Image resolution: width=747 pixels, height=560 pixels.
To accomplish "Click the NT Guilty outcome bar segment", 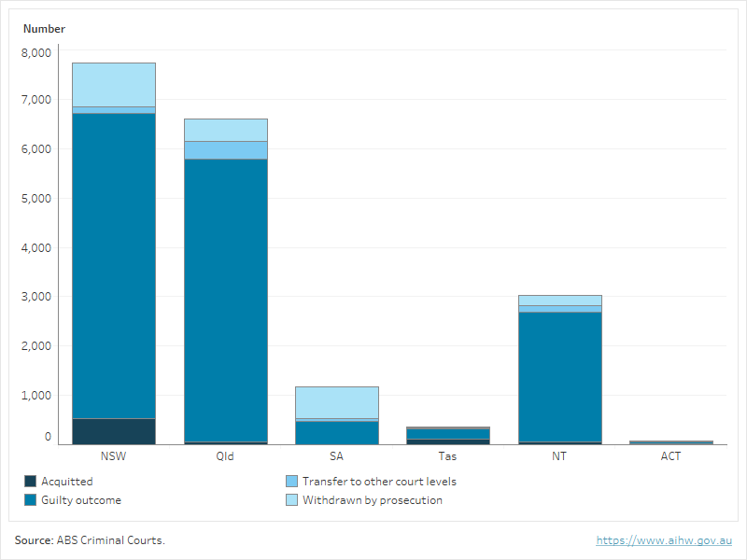I will coord(560,377).
